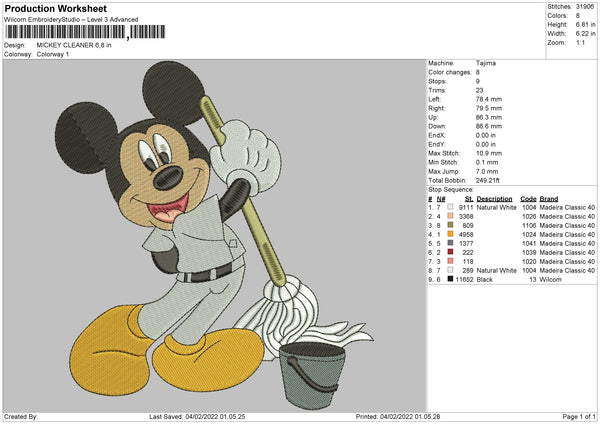Click the Natural White swatch with 289 stitches
Image resolution: width=600 pixels, height=424 pixels.
(x=450, y=270)
